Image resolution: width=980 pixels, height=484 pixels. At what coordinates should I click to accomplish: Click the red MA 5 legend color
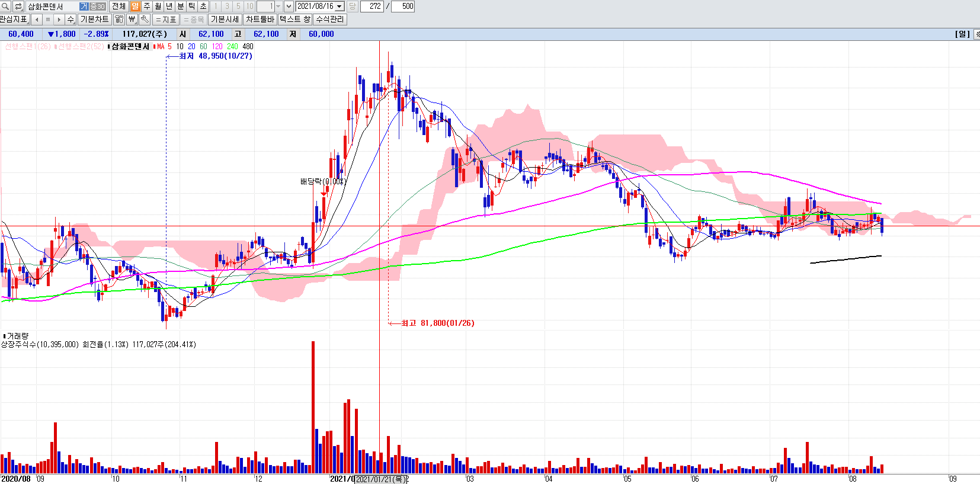coord(164,46)
